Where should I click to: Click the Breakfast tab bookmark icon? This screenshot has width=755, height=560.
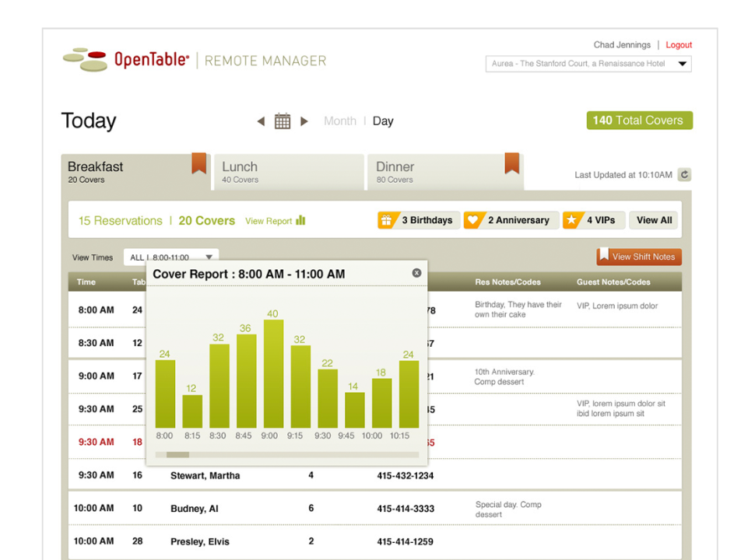click(199, 163)
